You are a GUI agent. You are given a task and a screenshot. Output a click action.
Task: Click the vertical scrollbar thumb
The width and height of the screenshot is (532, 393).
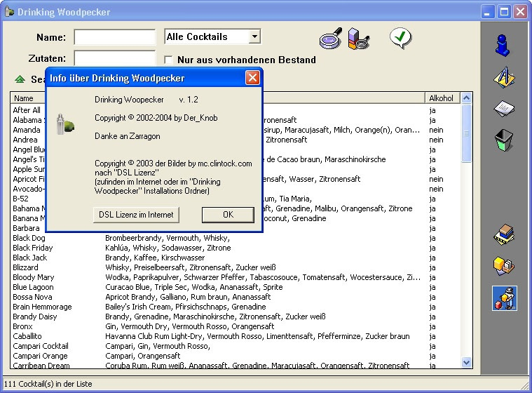pyautogui.click(x=467, y=133)
